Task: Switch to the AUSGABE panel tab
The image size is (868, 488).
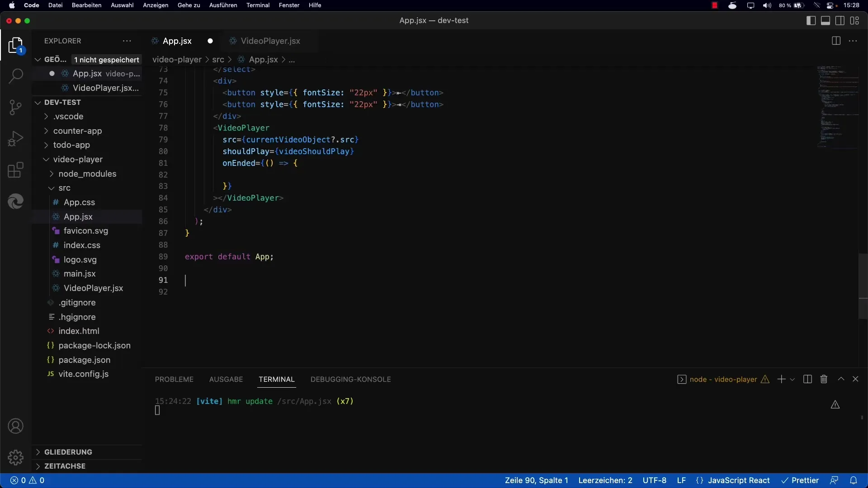Action: 226,379
